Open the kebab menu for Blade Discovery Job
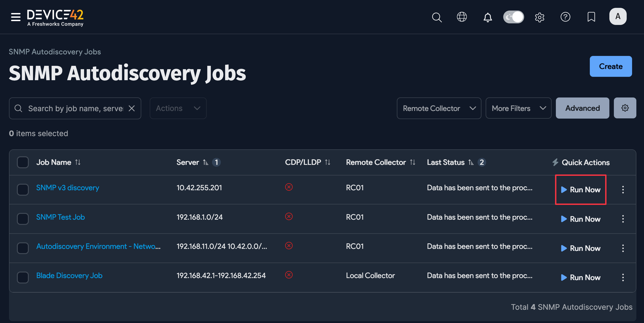 tap(623, 277)
